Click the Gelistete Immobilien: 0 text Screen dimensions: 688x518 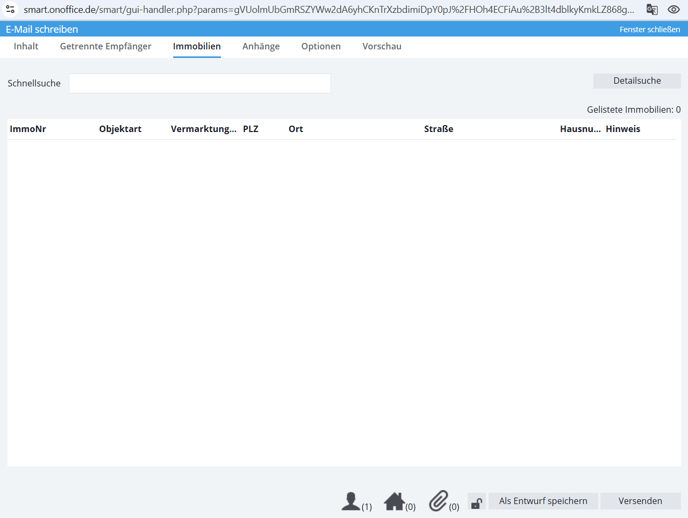634,110
